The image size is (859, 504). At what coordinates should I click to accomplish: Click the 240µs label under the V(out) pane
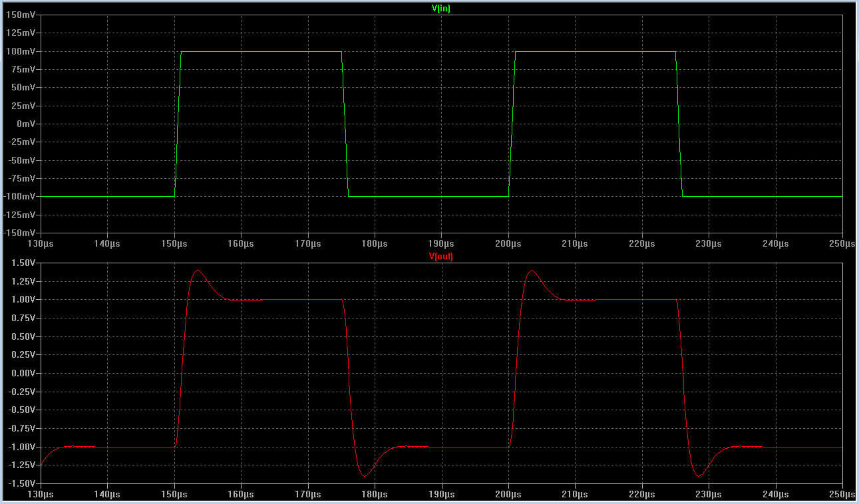click(x=775, y=495)
